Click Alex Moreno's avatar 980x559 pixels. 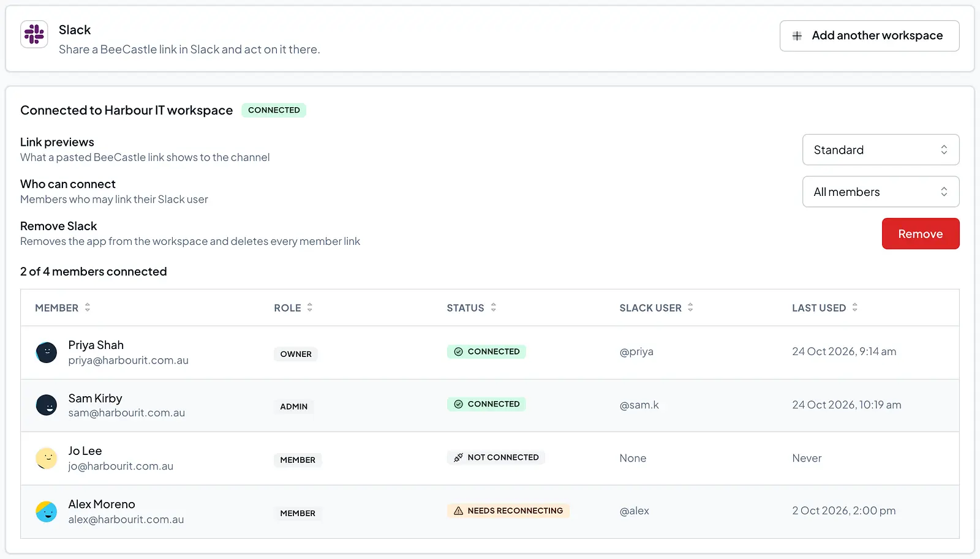tap(47, 511)
